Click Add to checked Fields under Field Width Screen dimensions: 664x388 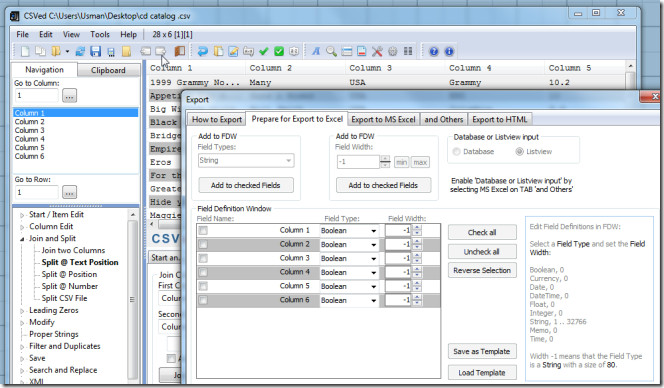tap(383, 185)
